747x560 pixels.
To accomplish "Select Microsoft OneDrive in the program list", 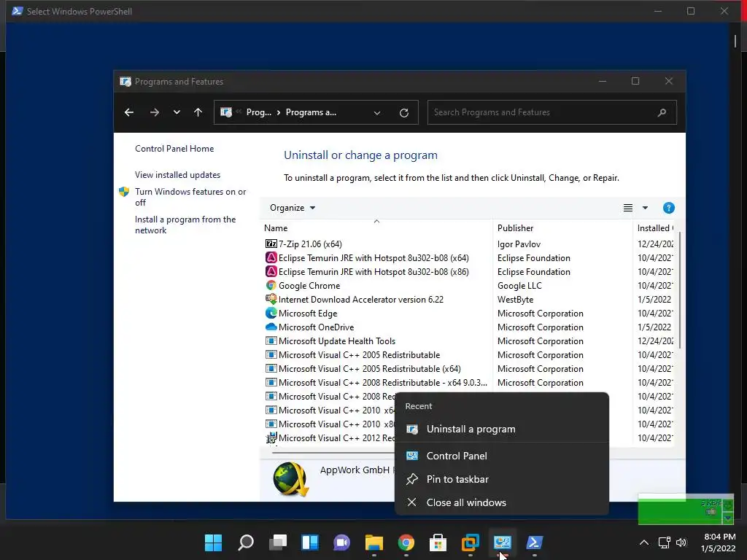I will 317,327.
